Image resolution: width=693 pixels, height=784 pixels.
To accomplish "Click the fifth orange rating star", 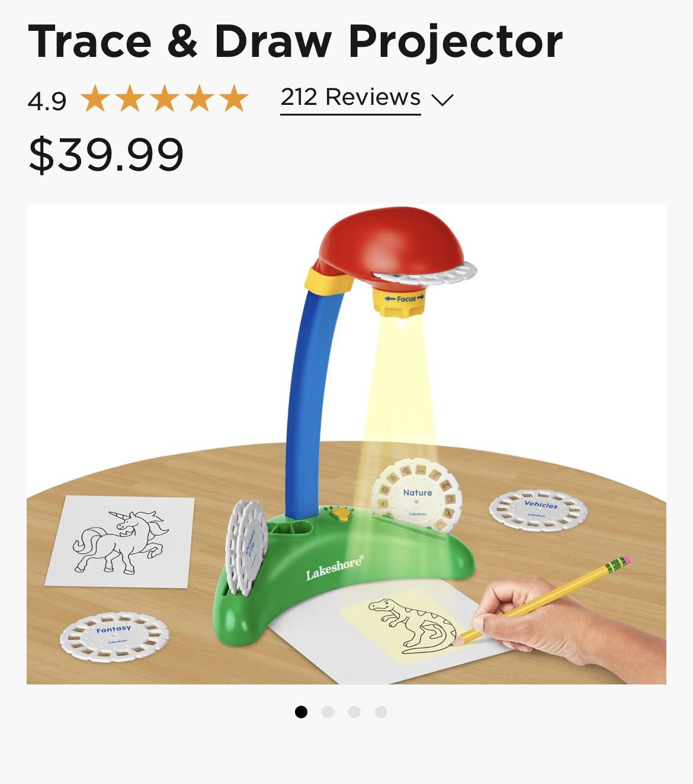I will 235,99.
